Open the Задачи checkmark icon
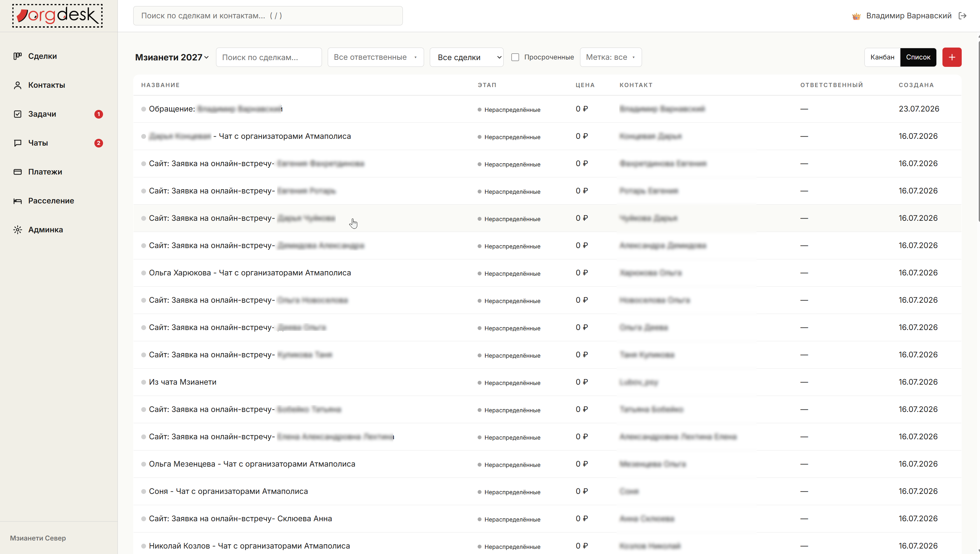980x554 pixels. pos(18,114)
